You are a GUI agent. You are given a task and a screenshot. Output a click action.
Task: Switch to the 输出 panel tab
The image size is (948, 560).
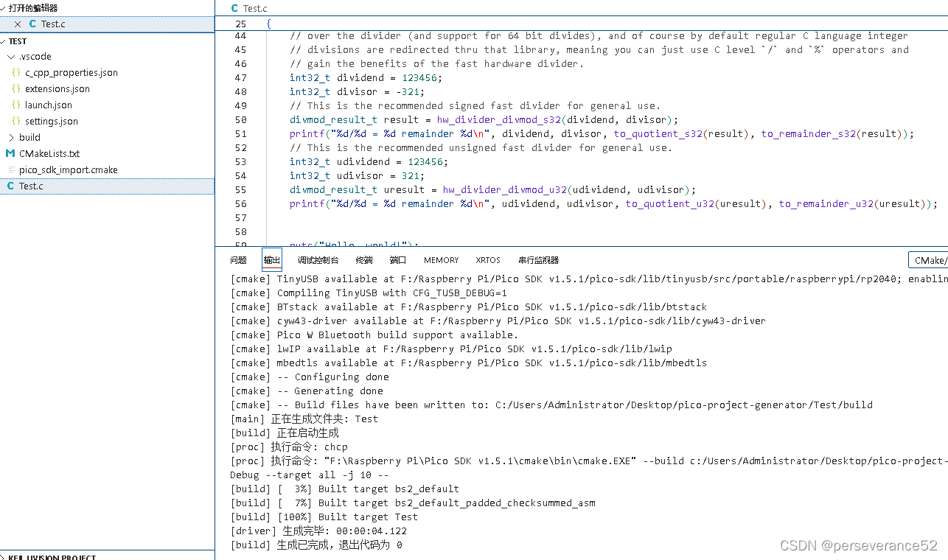coord(272,260)
